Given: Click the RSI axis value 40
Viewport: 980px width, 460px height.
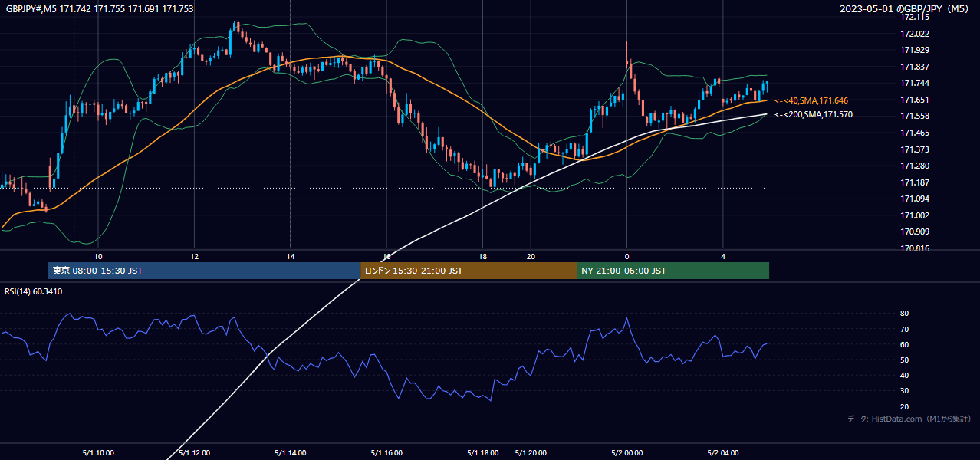Looking at the screenshot, I should click(x=904, y=375).
